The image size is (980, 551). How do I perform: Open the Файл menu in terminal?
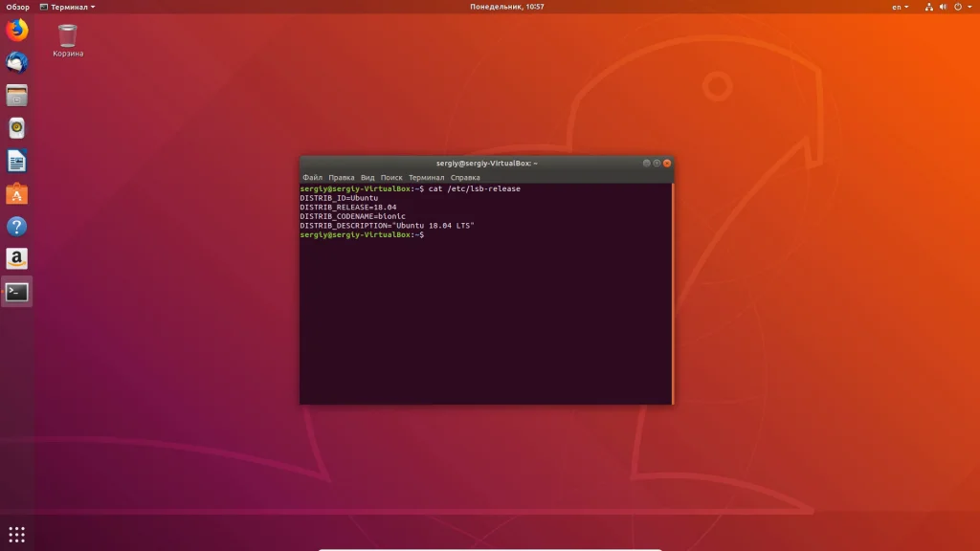pyautogui.click(x=312, y=178)
